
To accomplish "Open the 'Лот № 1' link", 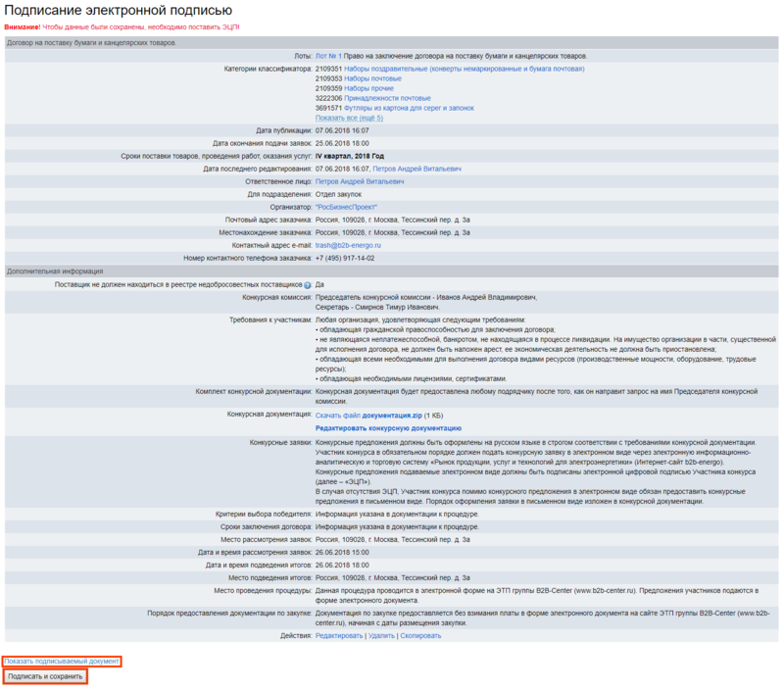I will (x=328, y=56).
